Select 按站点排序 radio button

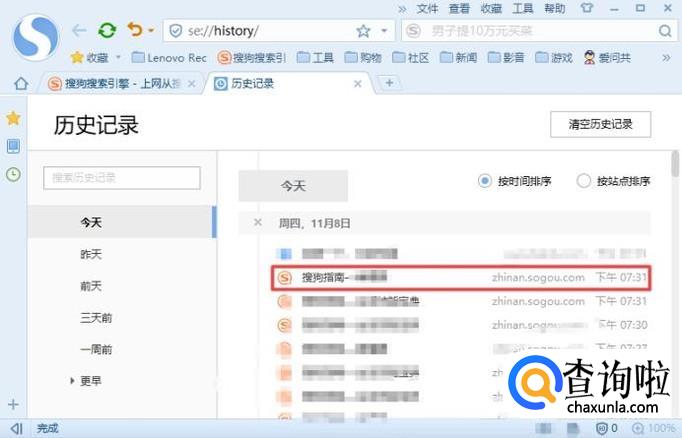pos(584,181)
